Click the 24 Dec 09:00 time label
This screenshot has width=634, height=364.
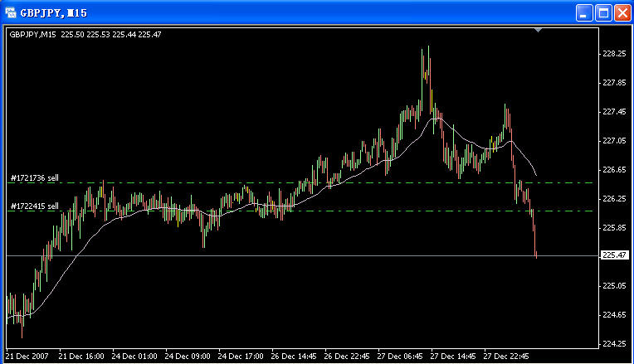coord(188,357)
